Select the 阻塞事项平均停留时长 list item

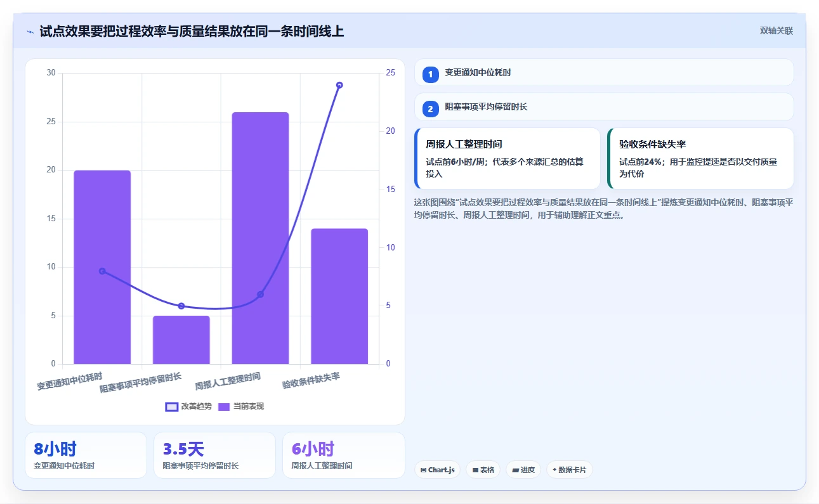[604, 107]
